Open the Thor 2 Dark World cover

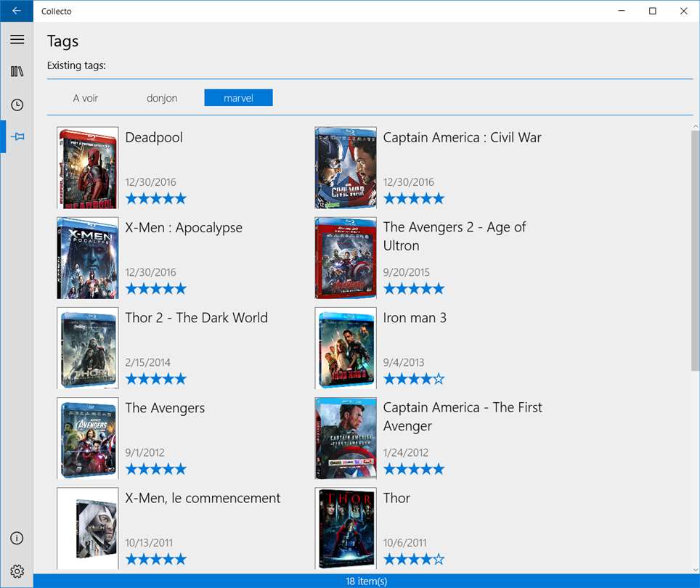[87, 348]
